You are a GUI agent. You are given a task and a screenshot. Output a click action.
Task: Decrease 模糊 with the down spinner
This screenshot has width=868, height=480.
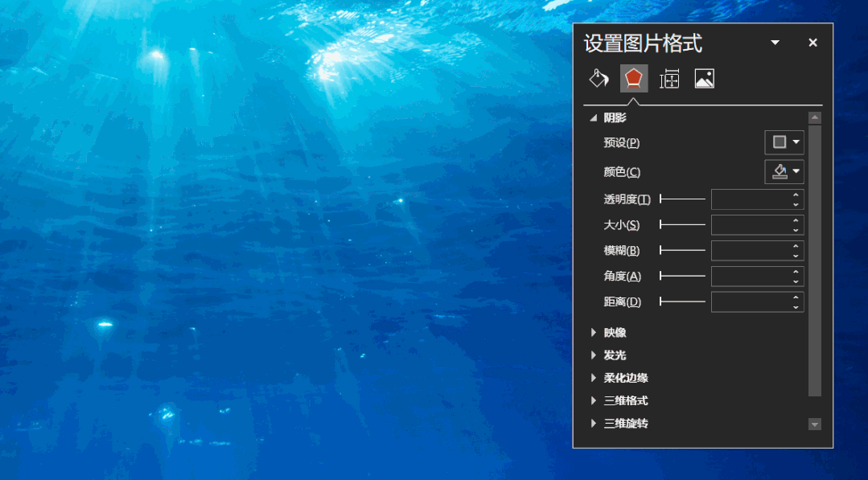coord(796,255)
